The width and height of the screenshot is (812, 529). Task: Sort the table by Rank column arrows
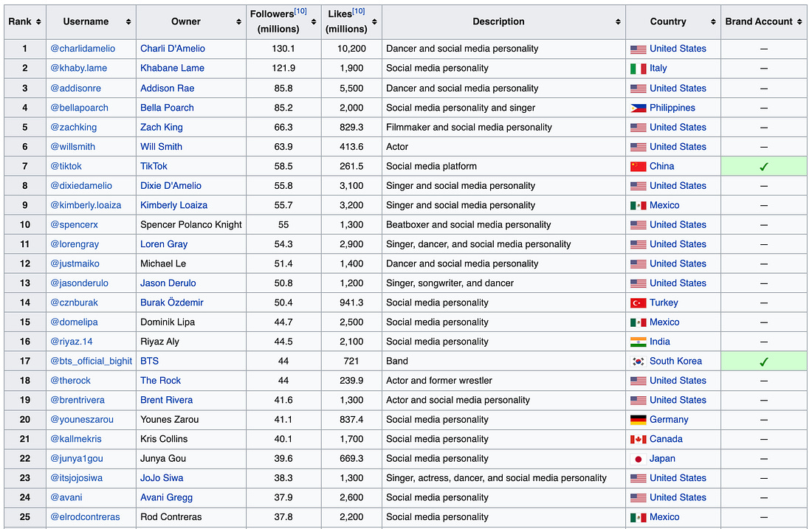pyautogui.click(x=38, y=21)
